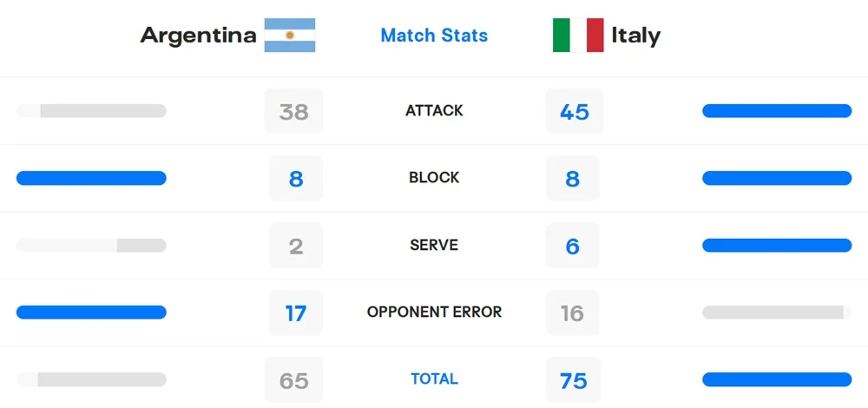The height and width of the screenshot is (408, 868).
Task: Click Italy's blue serve progress bar
Action: click(777, 246)
